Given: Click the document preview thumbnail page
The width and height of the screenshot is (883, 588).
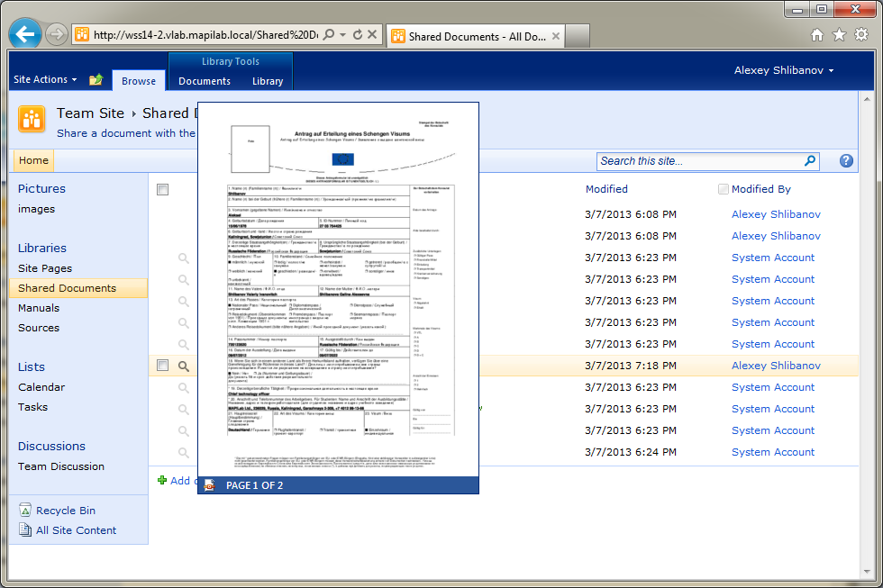Looking at the screenshot, I should tap(338, 288).
